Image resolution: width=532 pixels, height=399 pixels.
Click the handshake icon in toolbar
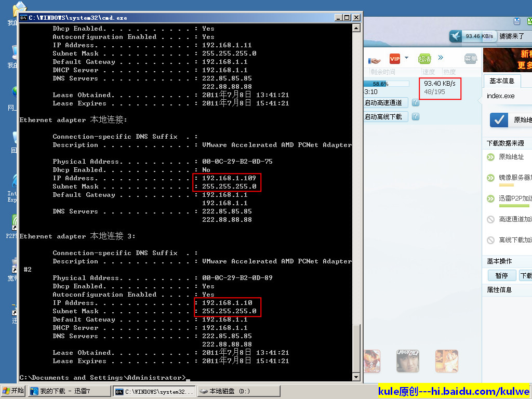click(x=374, y=59)
